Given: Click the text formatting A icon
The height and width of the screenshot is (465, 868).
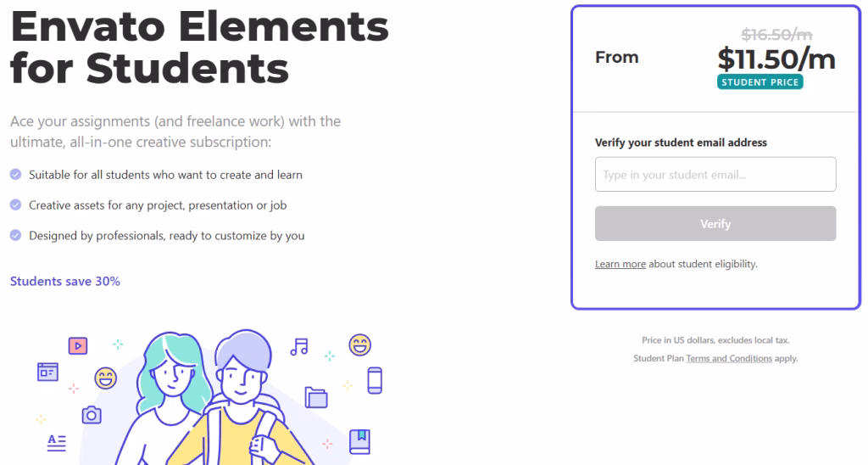Looking at the screenshot, I should 57,443.
